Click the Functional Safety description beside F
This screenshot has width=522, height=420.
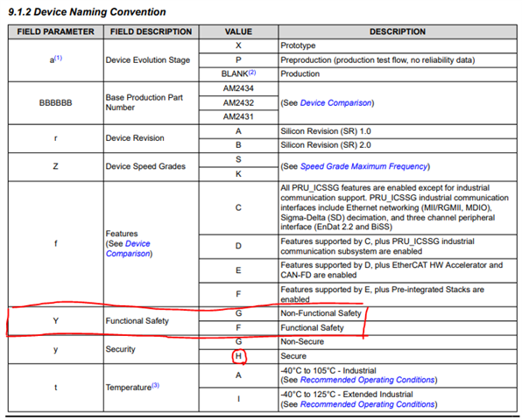coord(313,328)
